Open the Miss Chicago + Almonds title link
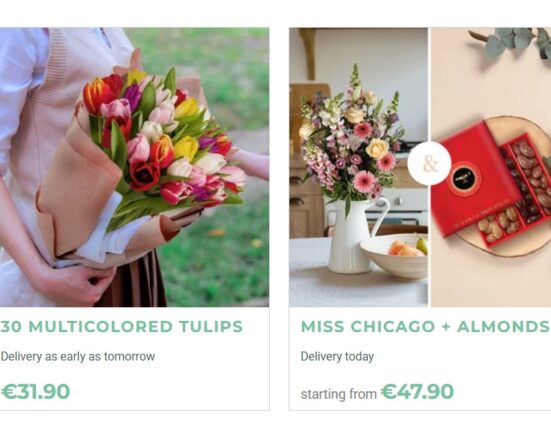This screenshot has width=551, height=431. [x=425, y=326]
